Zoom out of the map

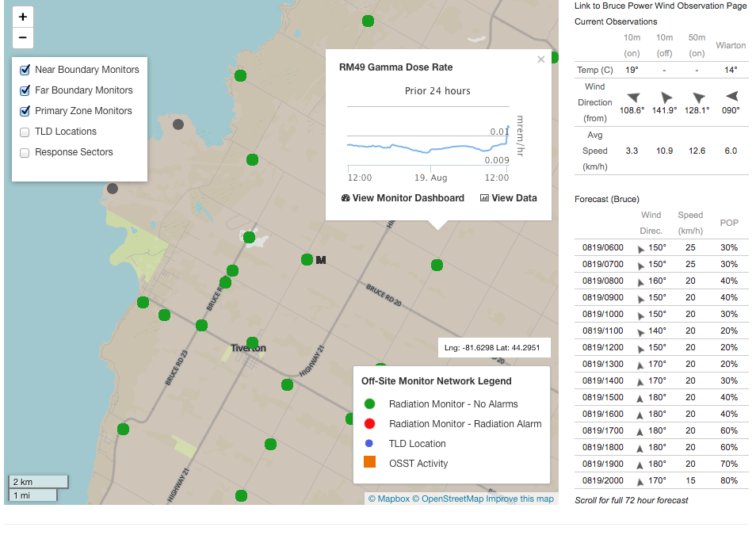pyautogui.click(x=23, y=37)
